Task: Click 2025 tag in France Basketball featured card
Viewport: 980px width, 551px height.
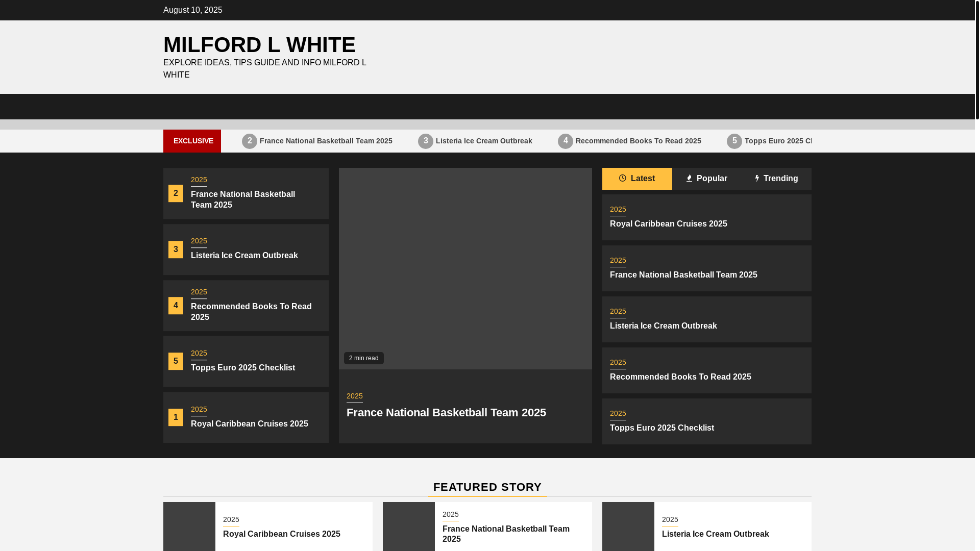Action: click(x=451, y=515)
